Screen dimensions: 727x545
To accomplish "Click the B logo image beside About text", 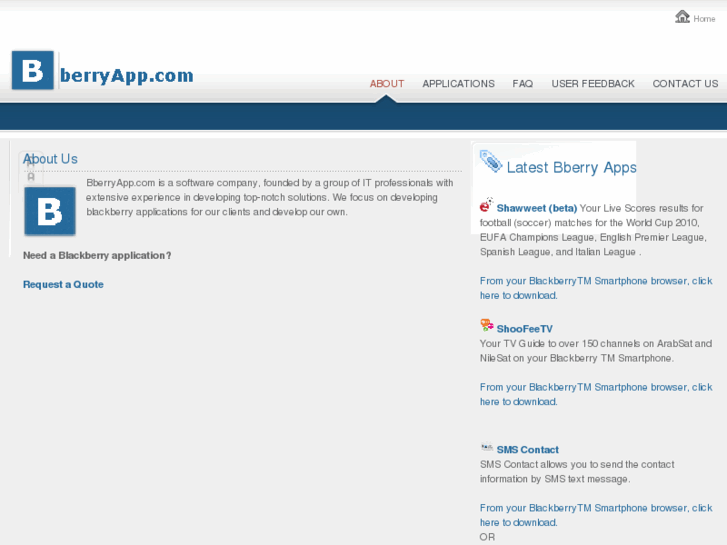I will 50,211.
